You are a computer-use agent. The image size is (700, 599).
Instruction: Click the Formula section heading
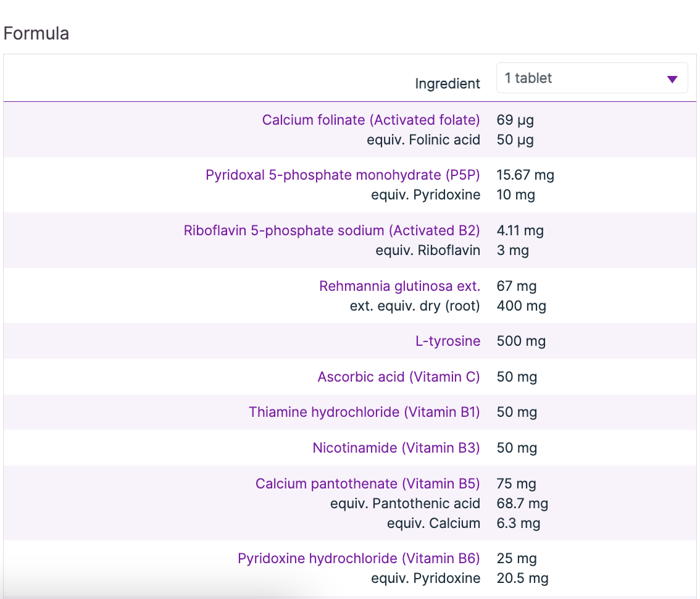point(36,33)
